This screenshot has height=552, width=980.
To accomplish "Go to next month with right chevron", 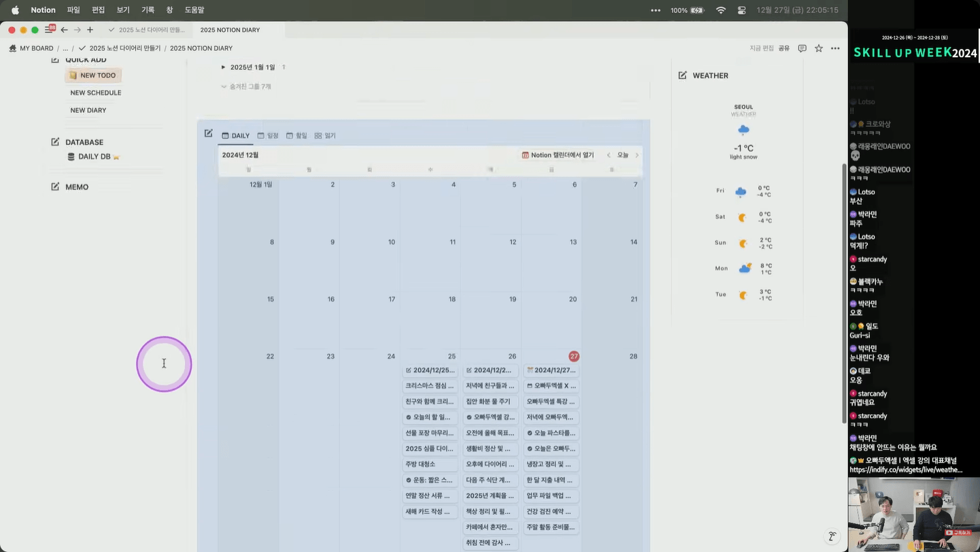I will [637, 155].
